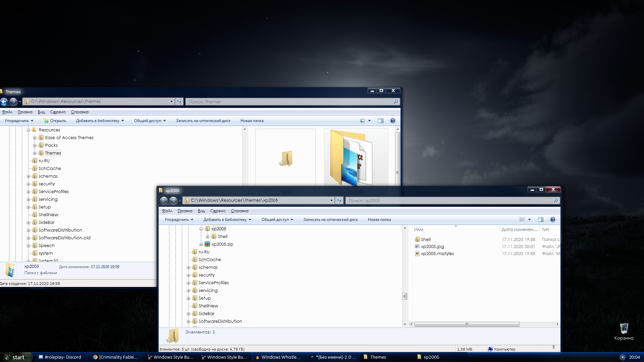The width and height of the screenshot is (644, 362).
Task: Open the Help icon in xp2005 window
Action: coord(553,220)
